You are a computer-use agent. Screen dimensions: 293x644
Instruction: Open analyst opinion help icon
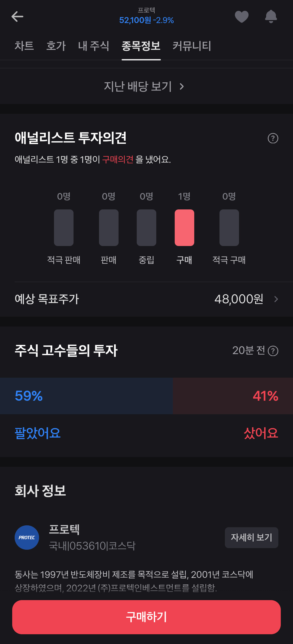click(x=273, y=138)
